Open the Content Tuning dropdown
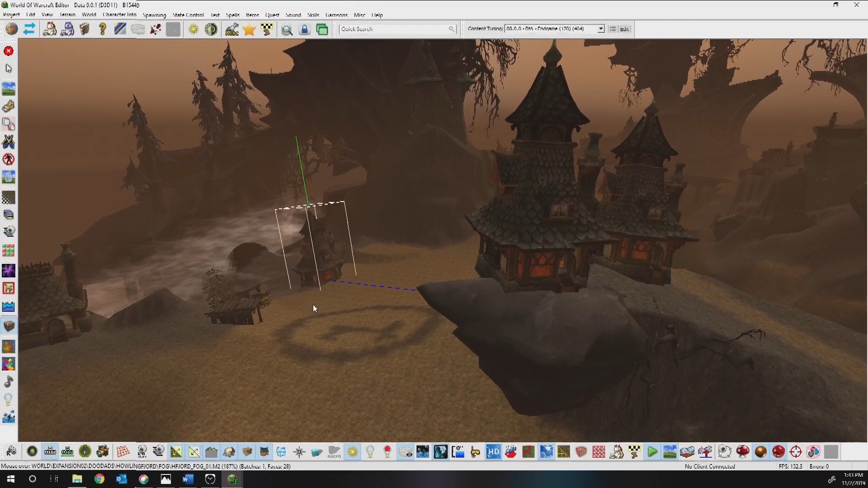868x488 pixels. point(601,29)
